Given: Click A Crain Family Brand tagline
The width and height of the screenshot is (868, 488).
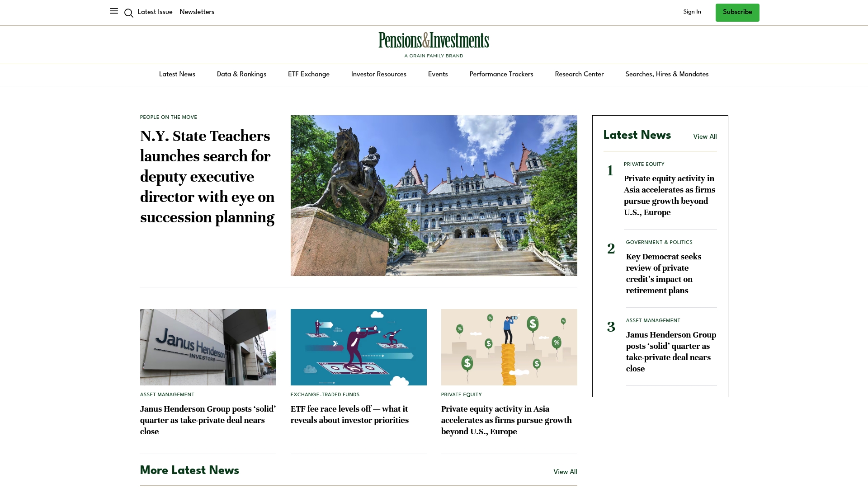Looking at the screenshot, I should [x=434, y=56].
